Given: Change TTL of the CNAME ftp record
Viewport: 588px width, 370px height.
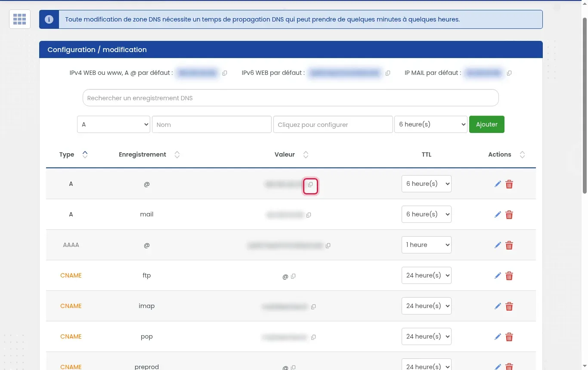Looking at the screenshot, I should [x=427, y=275].
